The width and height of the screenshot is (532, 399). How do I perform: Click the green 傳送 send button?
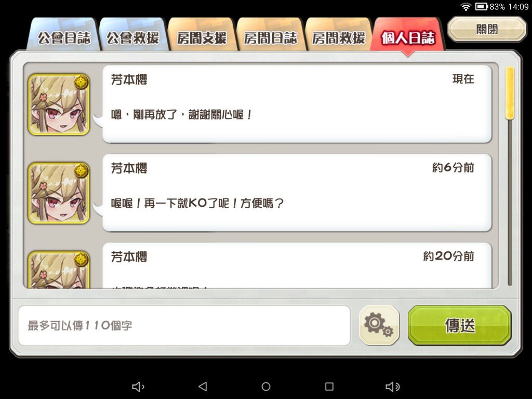460,325
